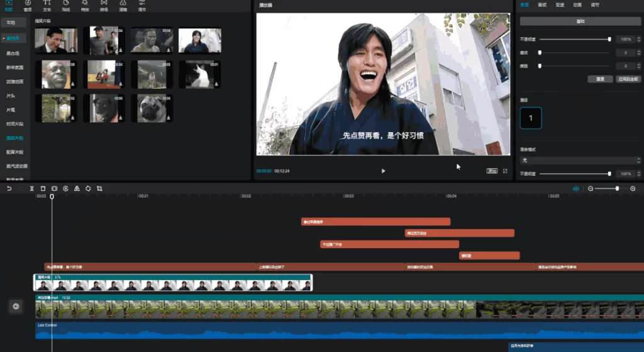Click the 应用到全部 apply-to-all button

point(628,79)
